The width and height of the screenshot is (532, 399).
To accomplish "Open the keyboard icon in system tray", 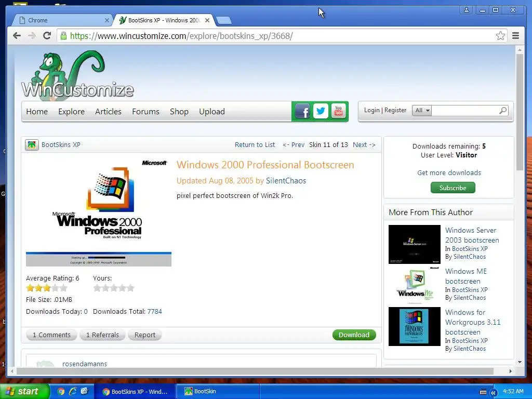I will pyautogui.click(x=483, y=392).
